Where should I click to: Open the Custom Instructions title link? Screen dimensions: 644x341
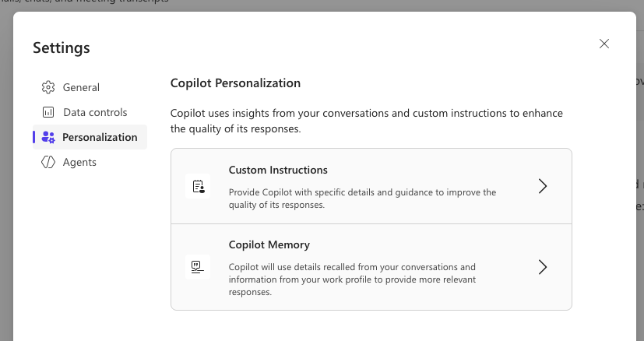pyautogui.click(x=278, y=170)
